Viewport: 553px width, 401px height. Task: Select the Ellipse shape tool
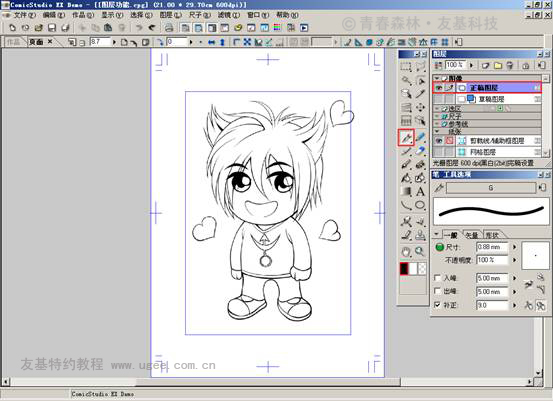420,205
